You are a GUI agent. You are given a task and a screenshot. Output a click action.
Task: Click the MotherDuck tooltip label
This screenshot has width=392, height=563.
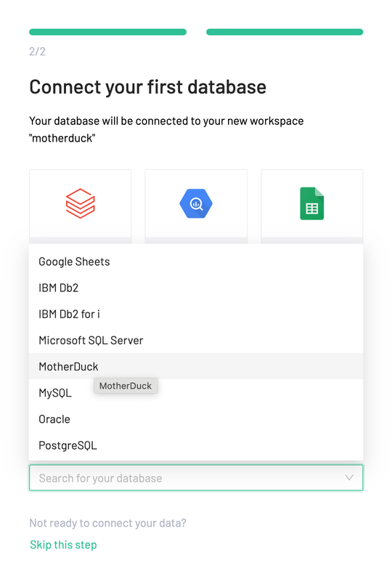click(x=126, y=386)
